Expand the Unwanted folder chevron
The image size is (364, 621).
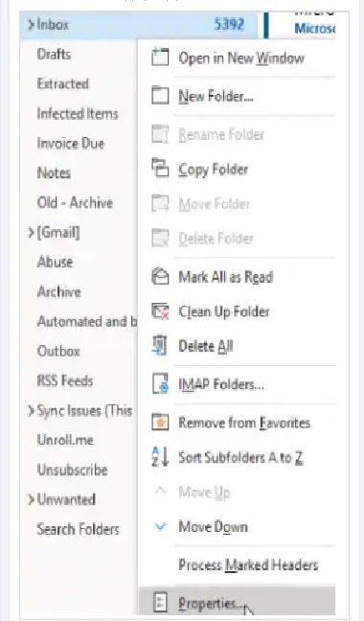pyautogui.click(x=31, y=499)
